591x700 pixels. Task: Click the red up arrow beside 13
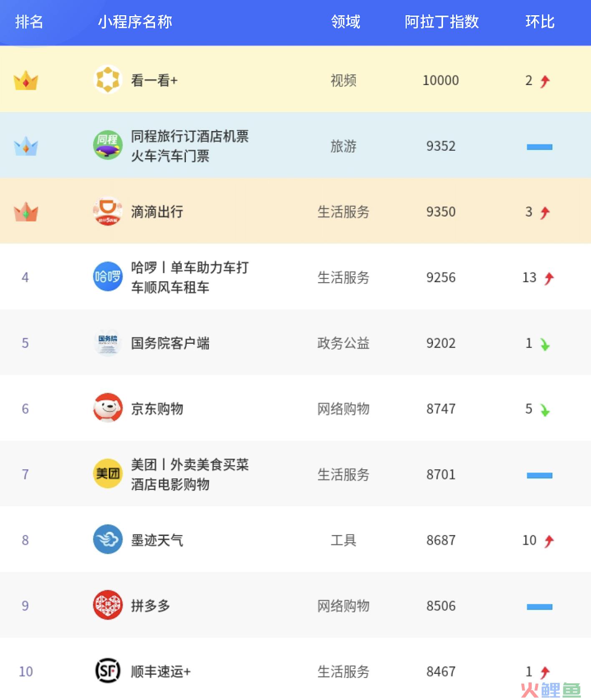click(549, 278)
